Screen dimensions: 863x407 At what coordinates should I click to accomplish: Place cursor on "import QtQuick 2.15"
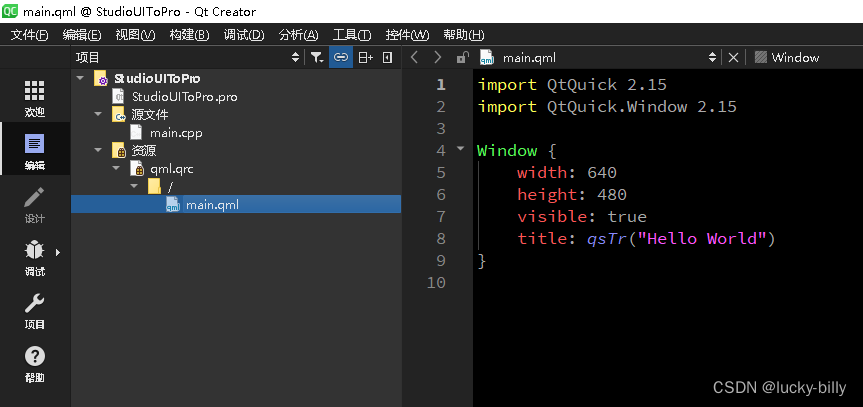pos(572,84)
